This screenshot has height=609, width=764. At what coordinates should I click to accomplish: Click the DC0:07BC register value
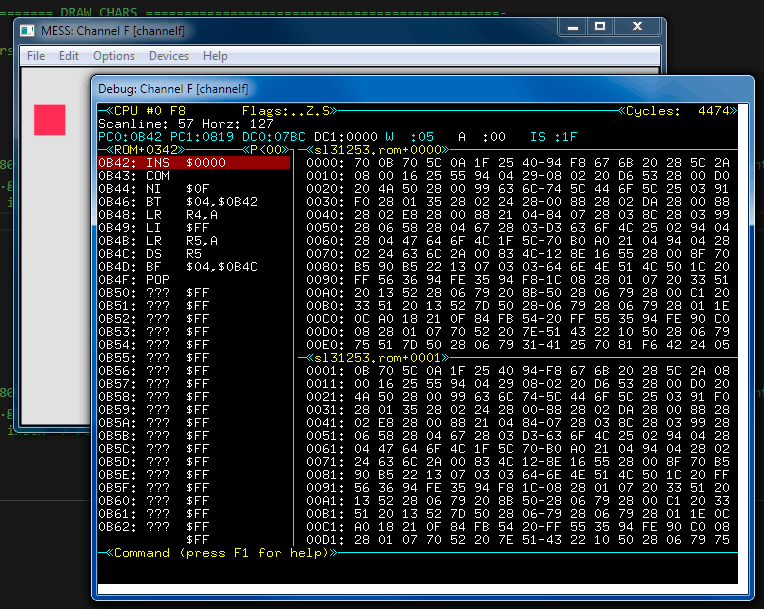click(274, 137)
